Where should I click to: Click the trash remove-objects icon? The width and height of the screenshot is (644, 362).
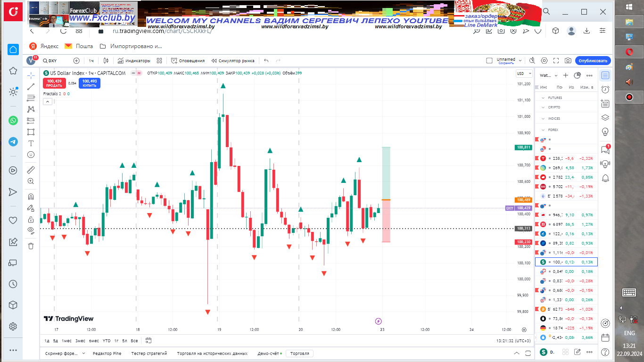31,246
